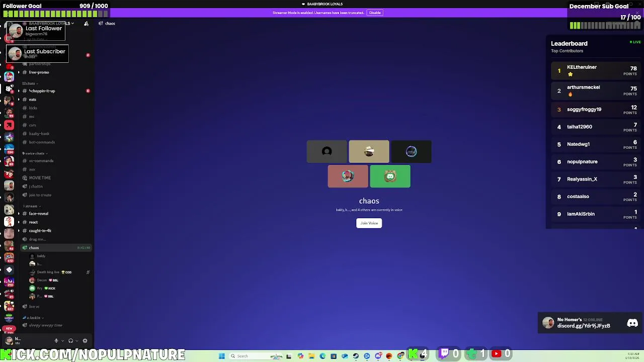Viewport: 644px width, 362px height.
Task: Select the mc channel
Action: coord(31,117)
